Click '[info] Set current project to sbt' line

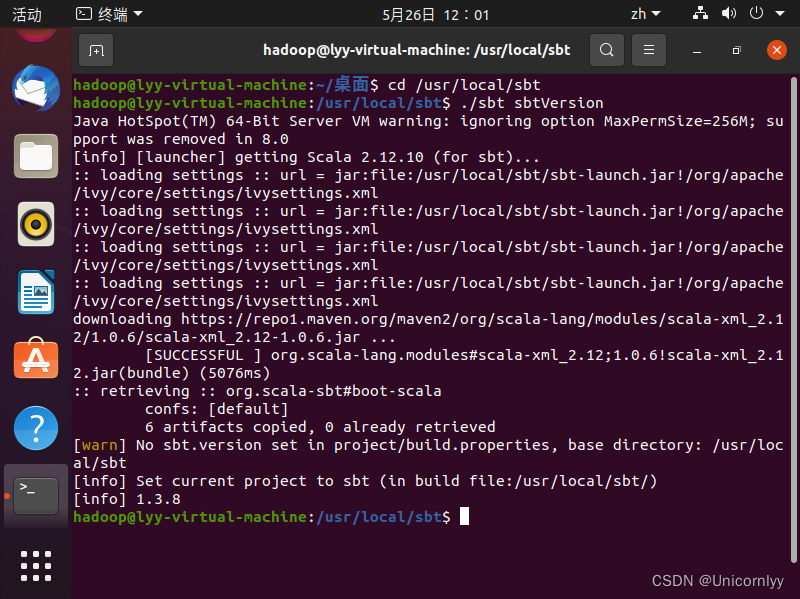click(x=365, y=481)
